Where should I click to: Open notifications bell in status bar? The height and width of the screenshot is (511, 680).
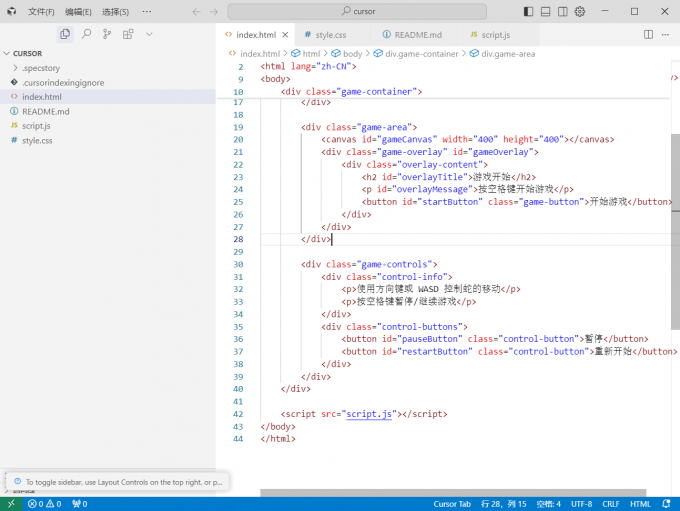click(x=666, y=504)
